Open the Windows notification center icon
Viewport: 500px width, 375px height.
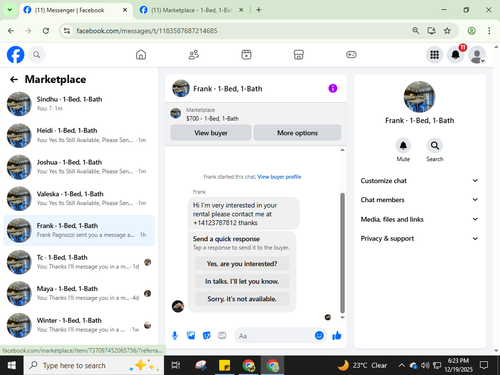pos(484,365)
